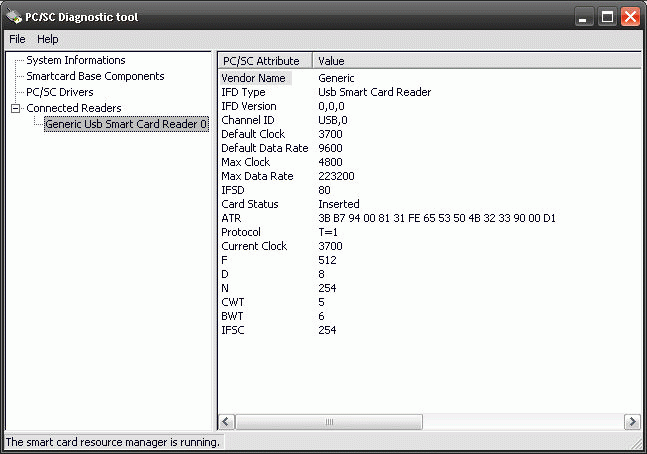This screenshot has width=647, height=454.
Task: Select Generic Usb Smart Card Reader 0
Action: coord(126,124)
